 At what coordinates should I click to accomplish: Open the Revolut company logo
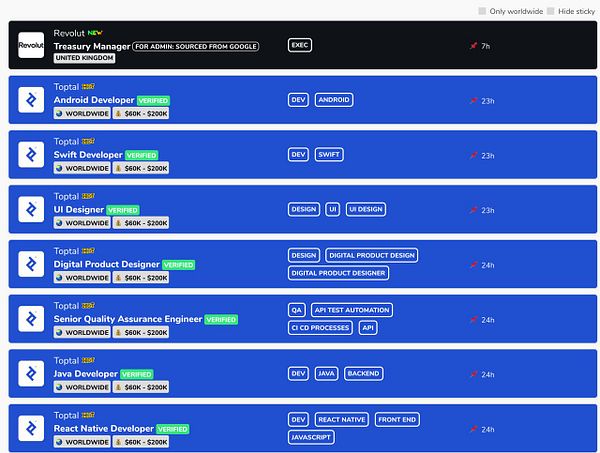coord(31,45)
